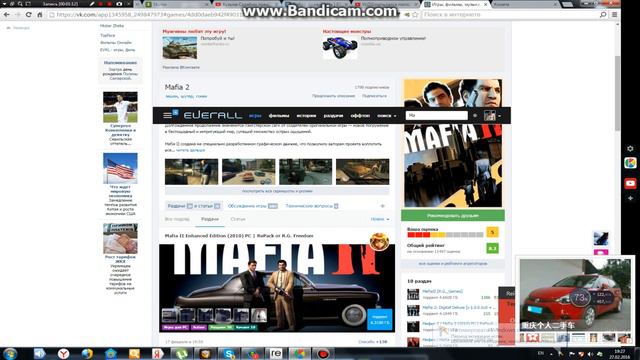The image size is (640, 360).
Task: Click the rating bar under Ваша оценка
Action: coord(445,235)
